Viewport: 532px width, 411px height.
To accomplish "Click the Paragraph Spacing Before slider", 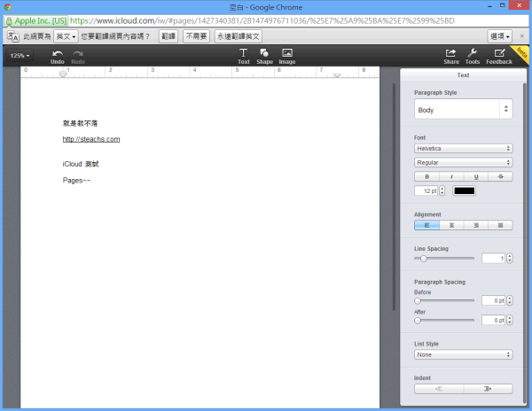I will (x=444, y=300).
